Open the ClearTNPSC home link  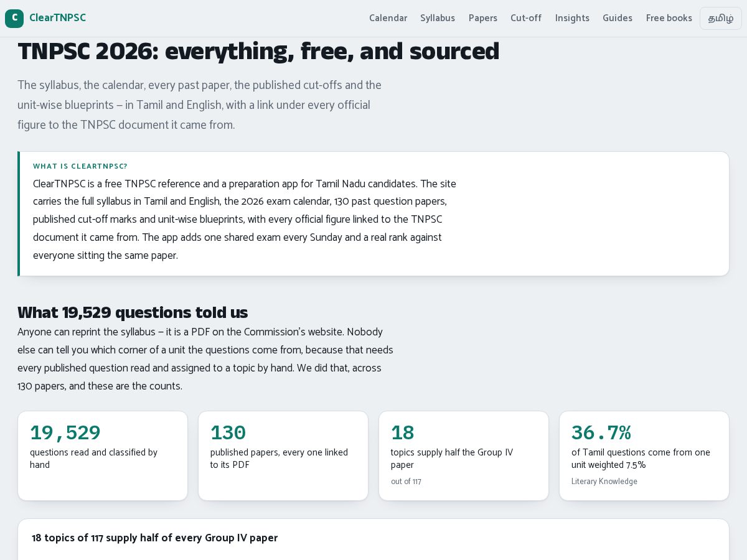[x=45, y=19]
